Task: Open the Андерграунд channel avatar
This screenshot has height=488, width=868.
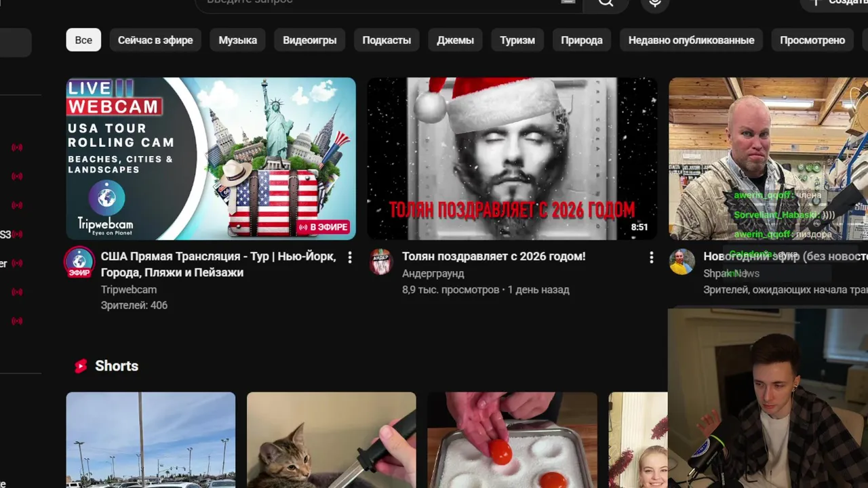Action: pyautogui.click(x=381, y=262)
